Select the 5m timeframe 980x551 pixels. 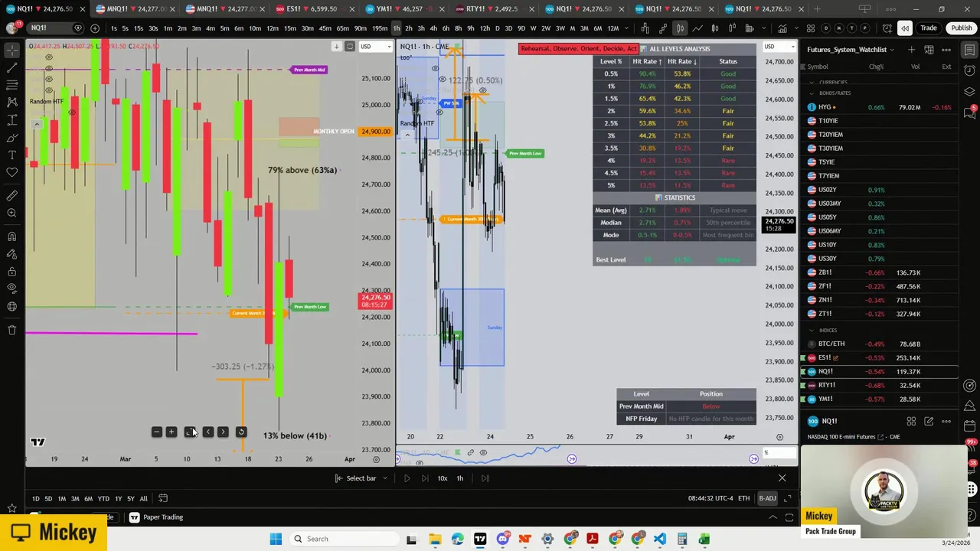pyautogui.click(x=224, y=28)
